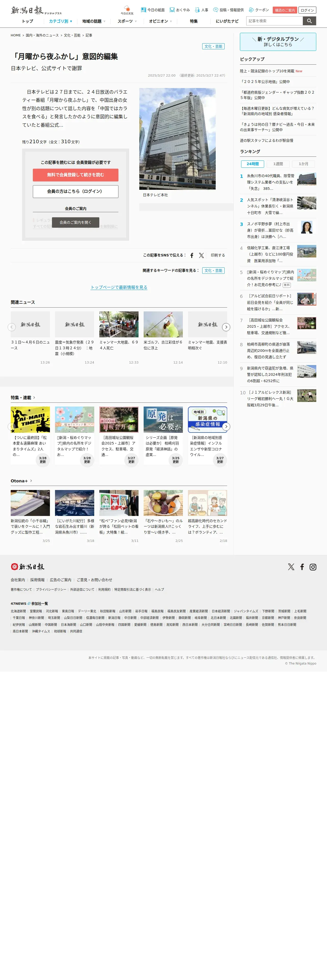Open ミャンマー大地震 hospital photo thumbnail
This screenshot has height=980, width=327.
pyautogui.click(x=119, y=325)
